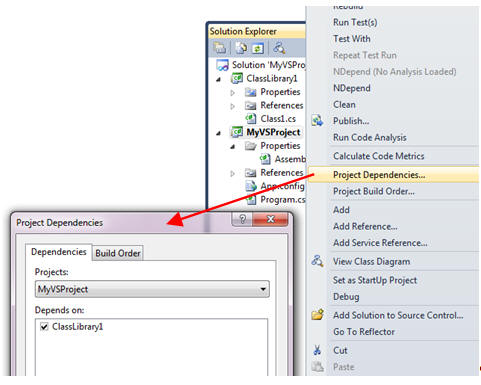Click Add Service Reference... menu item
Viewport: 481px width, 385px height.
click(x=380, y=243)
